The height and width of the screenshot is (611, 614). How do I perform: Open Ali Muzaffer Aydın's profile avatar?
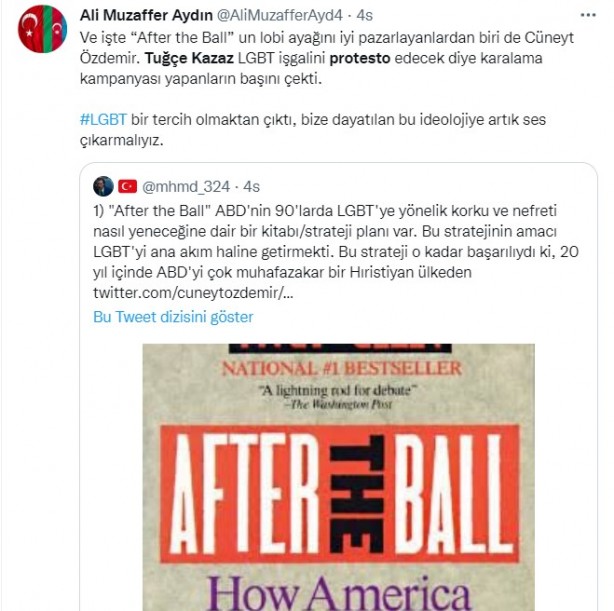(x=42, y=29)
